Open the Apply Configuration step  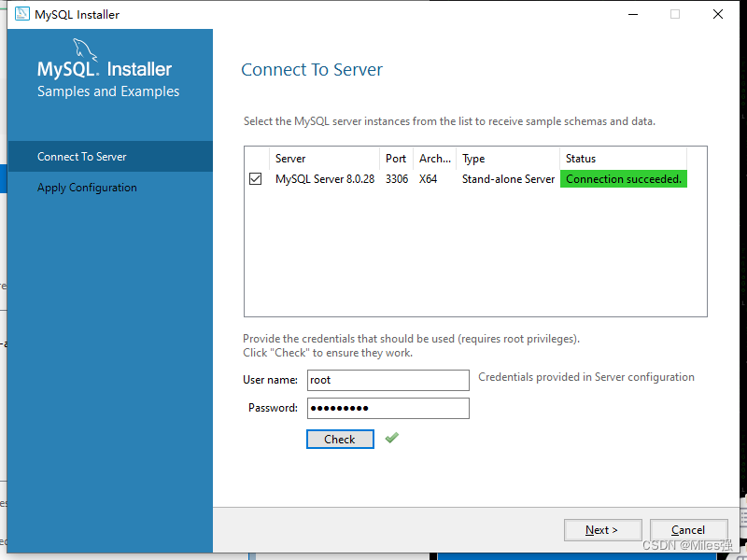click(x=110, y=188)
